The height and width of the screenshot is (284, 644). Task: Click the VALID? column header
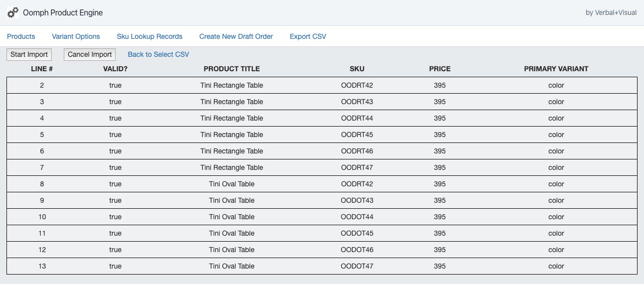115,69
